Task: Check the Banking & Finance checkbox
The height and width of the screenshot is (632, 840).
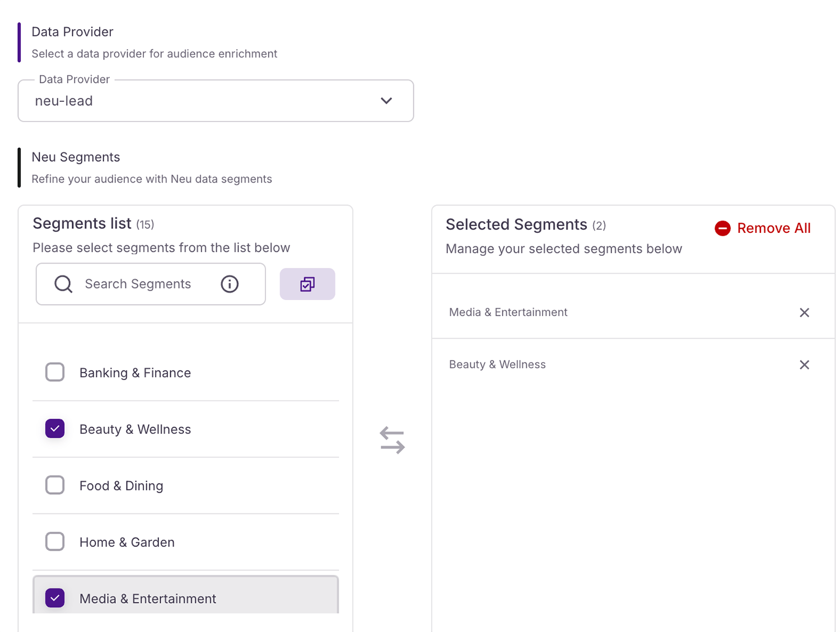Action: click(54, 372)
